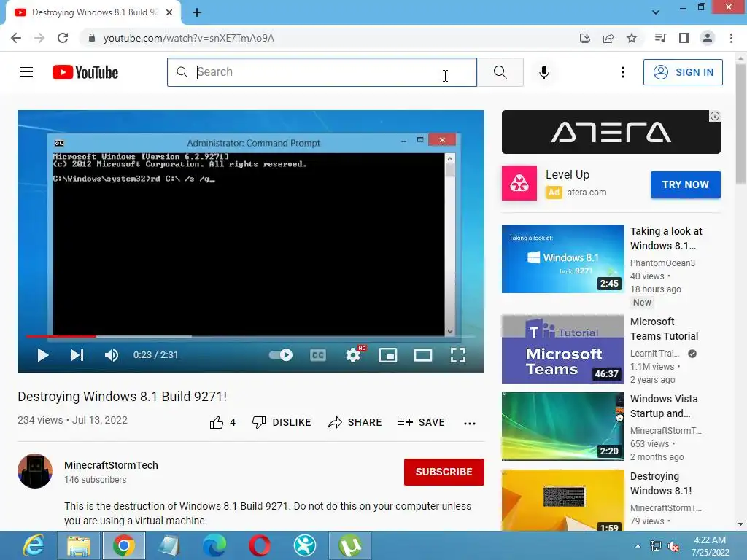Open the Chrome profile avatar
This screenshot has height=560, width=747.
click(708, 38)
